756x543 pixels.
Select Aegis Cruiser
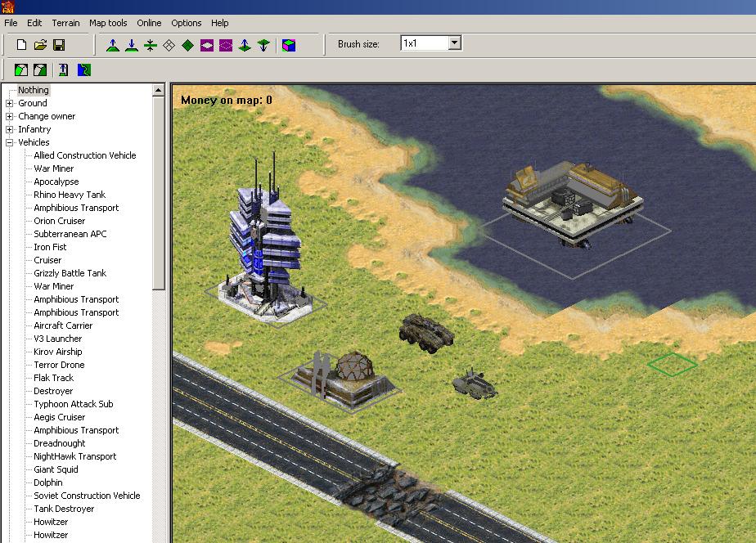click(59, 417)
